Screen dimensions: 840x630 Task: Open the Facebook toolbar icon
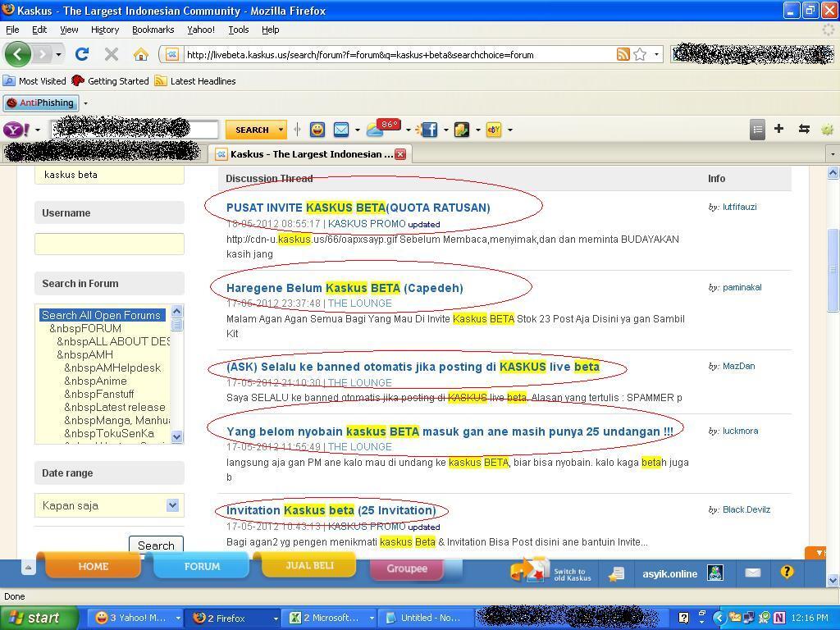pyautogui.click(x=428, y=130)
